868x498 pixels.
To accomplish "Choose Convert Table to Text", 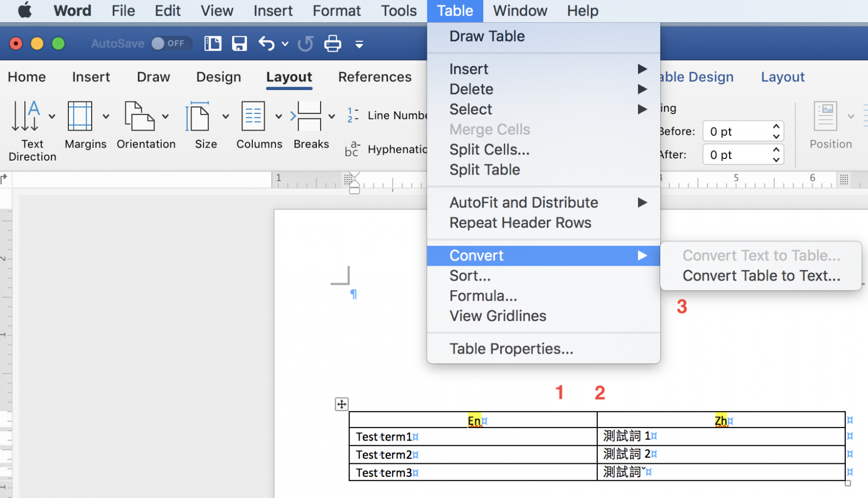I will pyautogui.click(x=761, y=276).
